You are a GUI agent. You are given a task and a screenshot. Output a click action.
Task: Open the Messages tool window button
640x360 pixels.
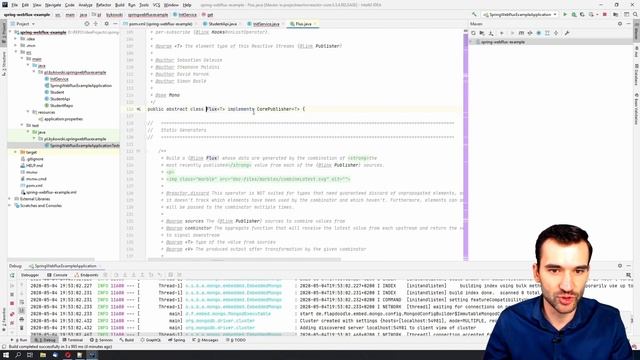click(x=205, y=340)
